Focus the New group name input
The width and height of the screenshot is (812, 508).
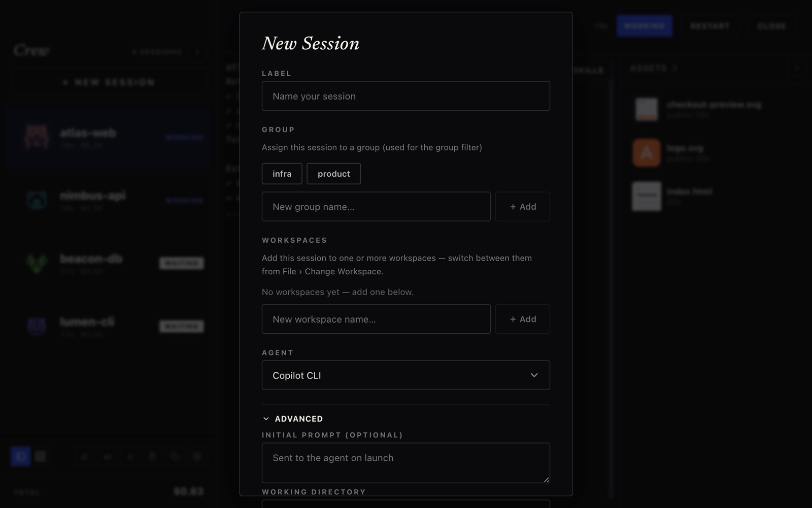pyautogui.click(x=376, y=207)
